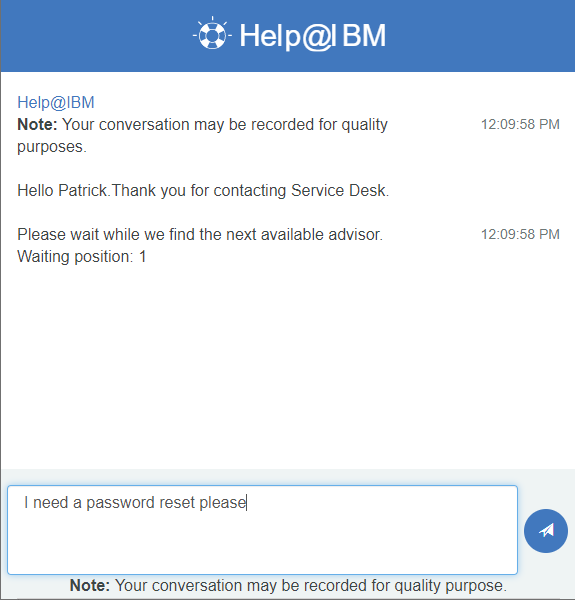
Task: Click the bold Note label in the first message
Action: click(37, 125)
